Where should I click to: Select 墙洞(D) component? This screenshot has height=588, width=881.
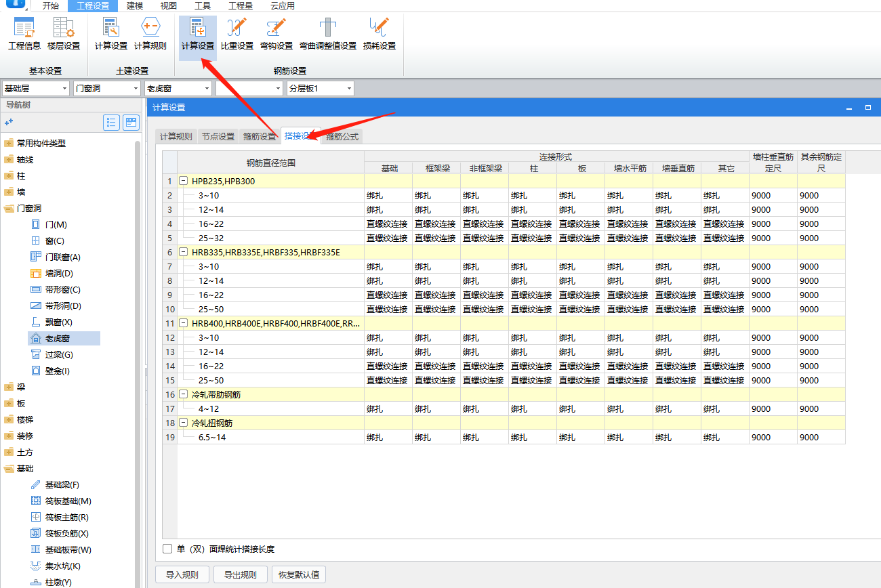52,274
